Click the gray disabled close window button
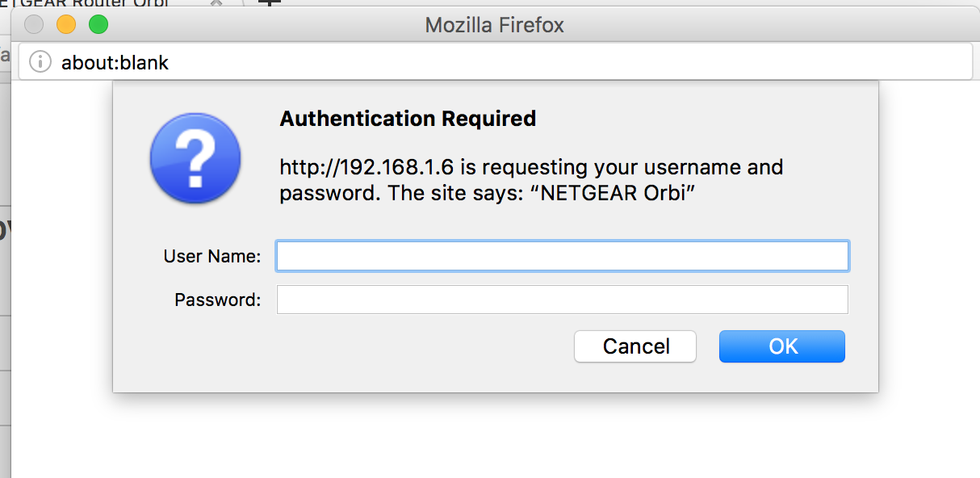Image resolution: width=980 pixels, height=478 pixels. point(34,25)
